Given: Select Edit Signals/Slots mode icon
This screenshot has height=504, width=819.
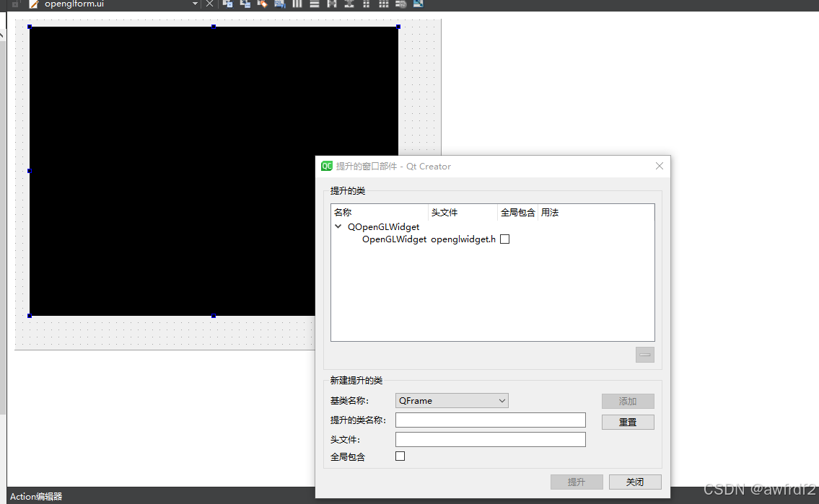Looking at the screenshot, I should click(245, 4).
